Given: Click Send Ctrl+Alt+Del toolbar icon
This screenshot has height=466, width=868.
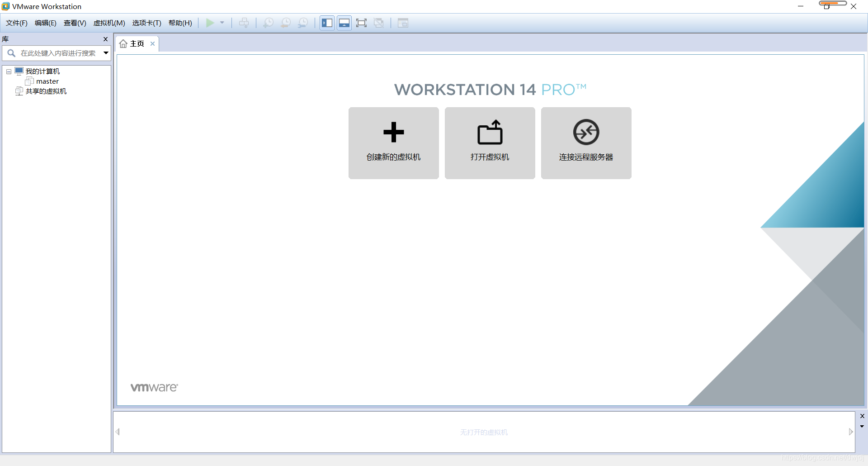Looking at the screenshot, I should [244, 23].
